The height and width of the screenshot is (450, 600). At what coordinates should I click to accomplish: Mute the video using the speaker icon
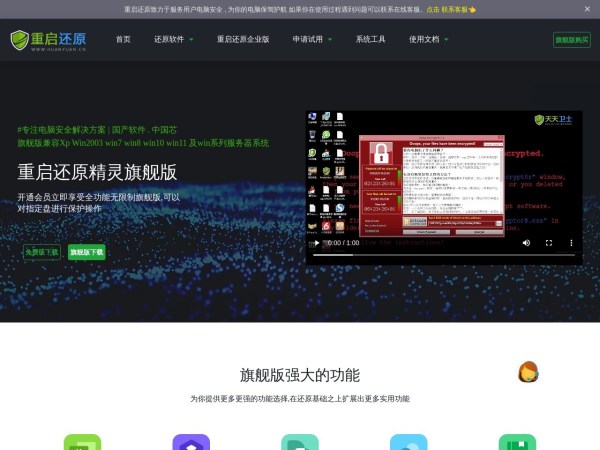click(525, 243)
